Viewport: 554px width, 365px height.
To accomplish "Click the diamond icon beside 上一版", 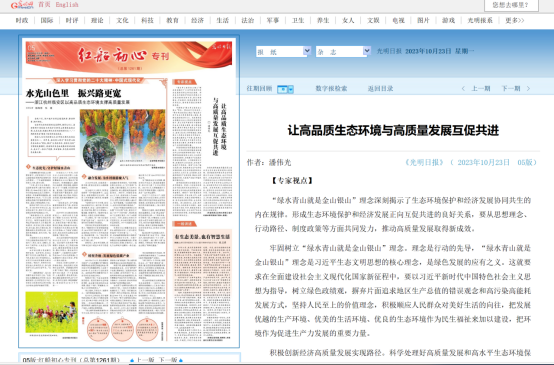I will (x=132, y=361).
